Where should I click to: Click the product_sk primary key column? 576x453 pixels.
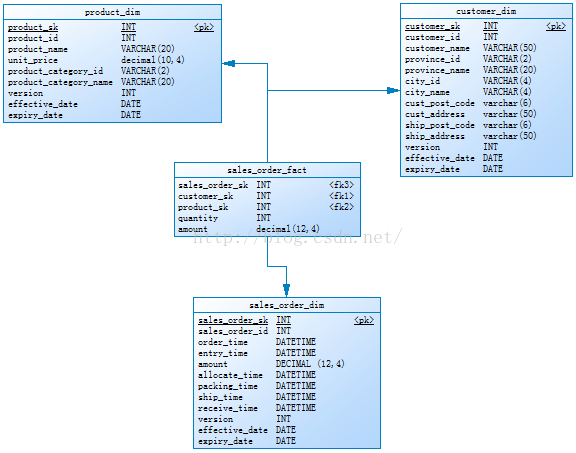coord(33,27)
